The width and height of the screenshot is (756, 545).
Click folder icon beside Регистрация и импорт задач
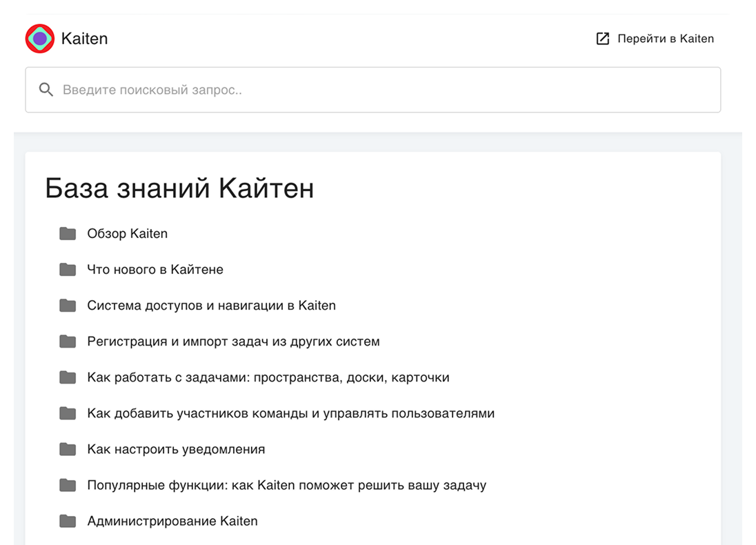click(68, 341)
